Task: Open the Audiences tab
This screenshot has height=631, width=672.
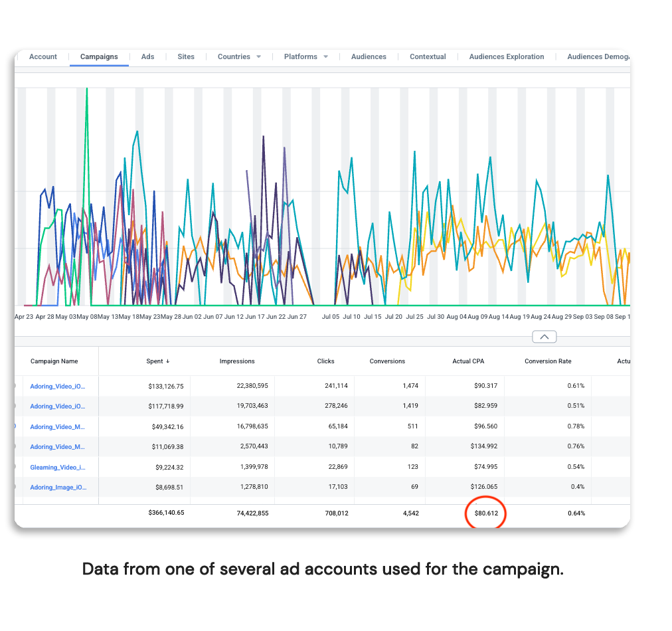Action: [x=369, y=57]
